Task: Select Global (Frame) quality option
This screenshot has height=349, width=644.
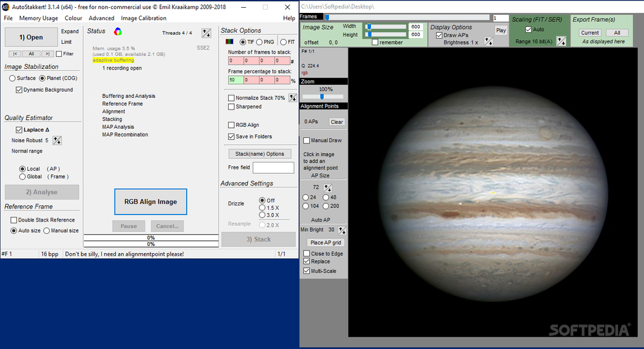Action: tap(23, 176)
